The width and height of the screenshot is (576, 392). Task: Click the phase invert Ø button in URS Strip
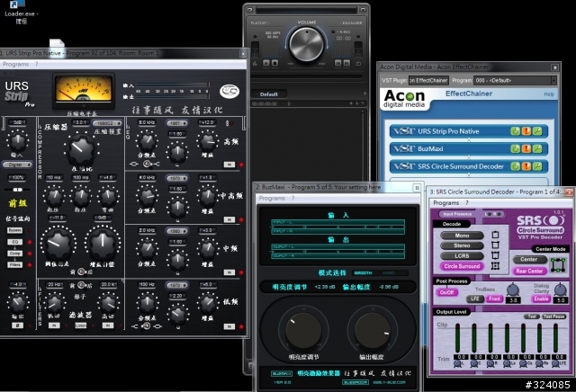(x=17, y=325)
